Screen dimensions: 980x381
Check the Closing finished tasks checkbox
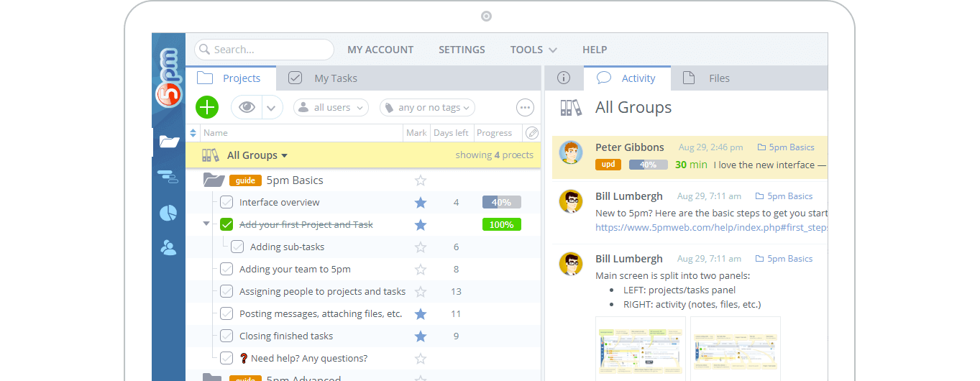[x=226, y=336]
